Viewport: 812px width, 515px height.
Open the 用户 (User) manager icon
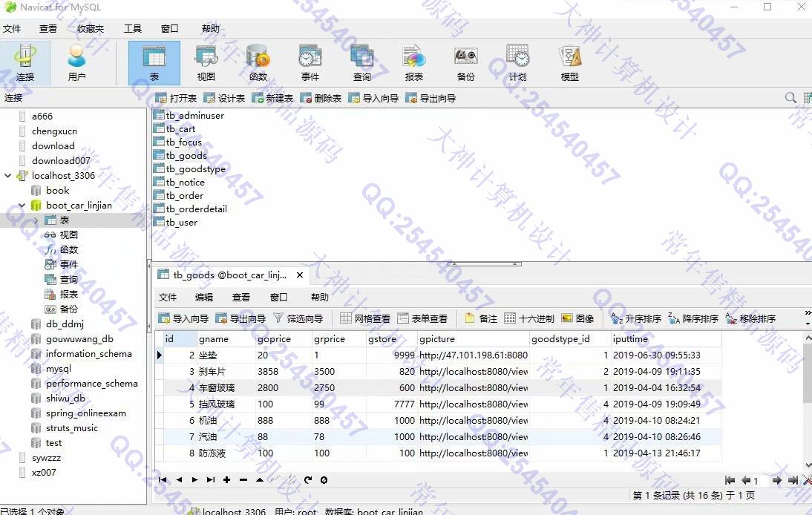coord(76,62)
